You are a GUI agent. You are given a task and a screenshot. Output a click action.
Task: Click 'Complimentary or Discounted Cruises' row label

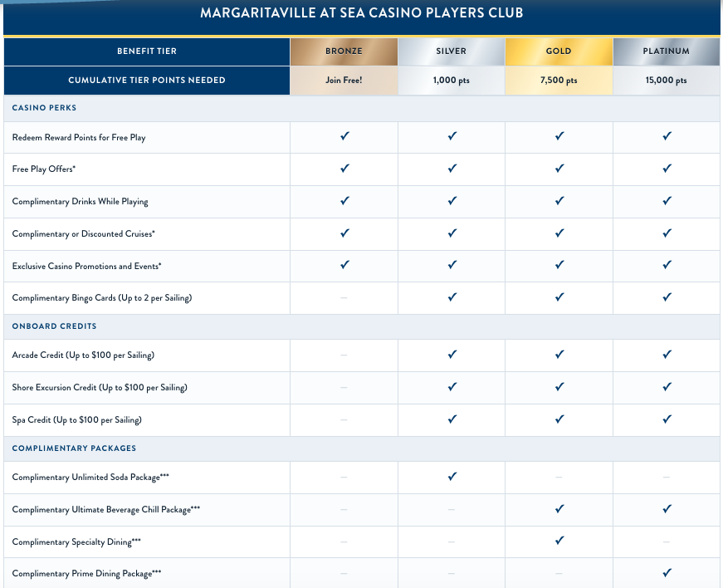click(x=84, y=234)
